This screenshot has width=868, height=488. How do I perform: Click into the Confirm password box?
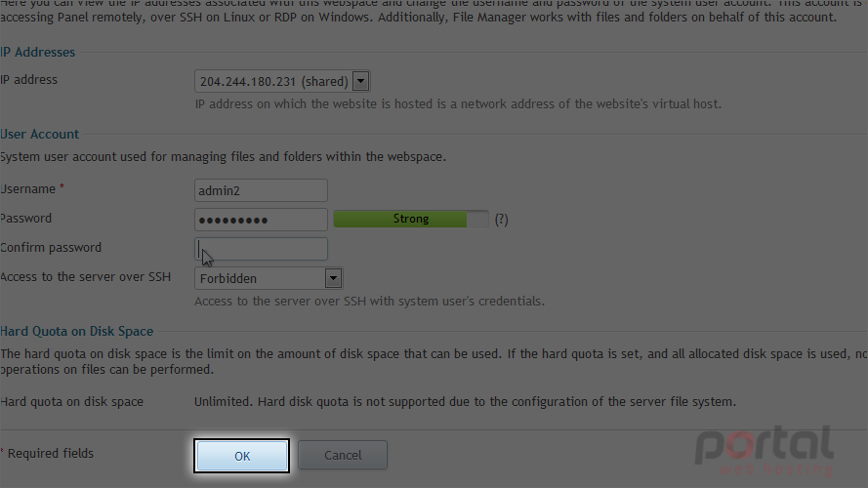[261, 249]
